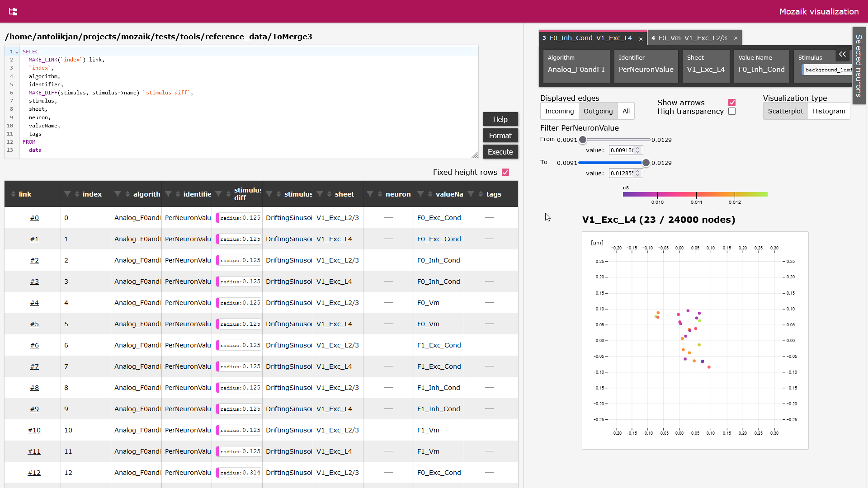Open link #8 in the table
Image resolution: width=868 pixels, height=488 pixels.
(x=34, y=388)
